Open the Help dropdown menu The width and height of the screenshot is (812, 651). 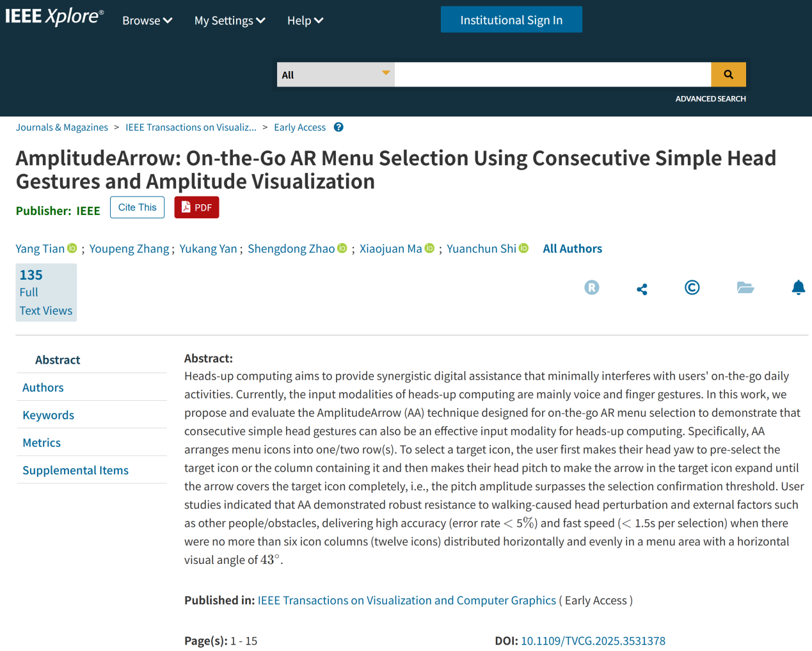coord(305,20)
